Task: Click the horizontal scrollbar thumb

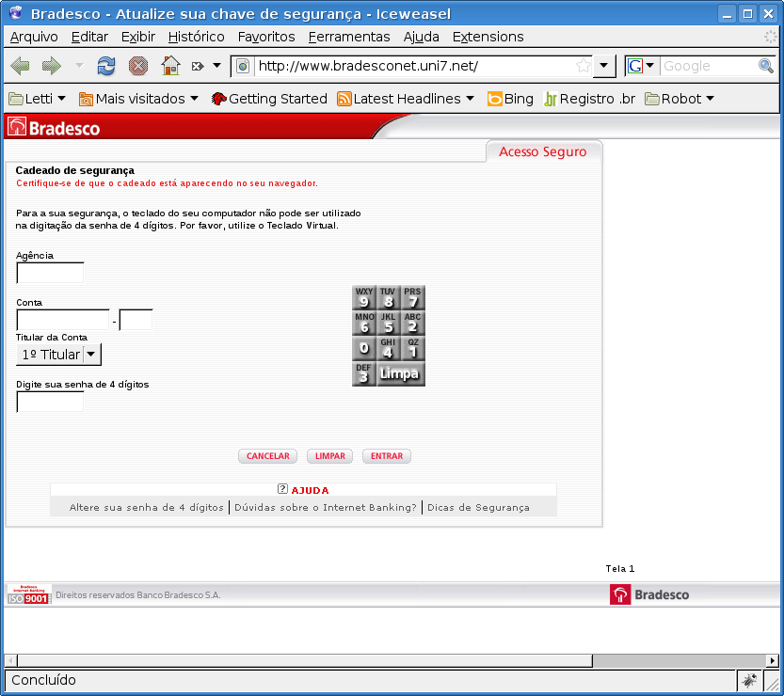Action: click(x=305, y=660)
